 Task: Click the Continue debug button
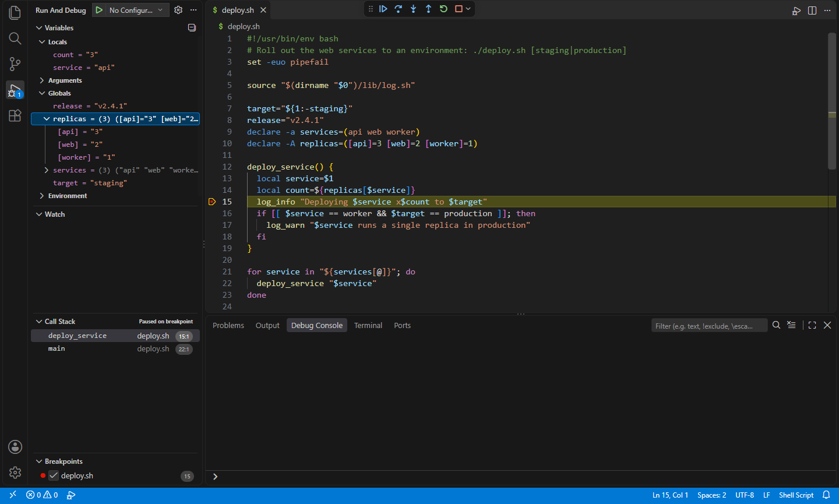point(383,9)
